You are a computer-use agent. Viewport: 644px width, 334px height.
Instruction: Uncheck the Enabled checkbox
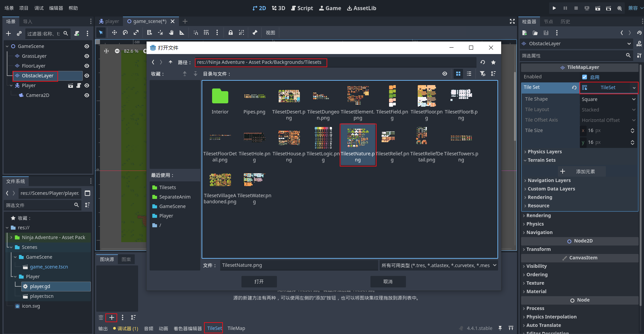585,77
